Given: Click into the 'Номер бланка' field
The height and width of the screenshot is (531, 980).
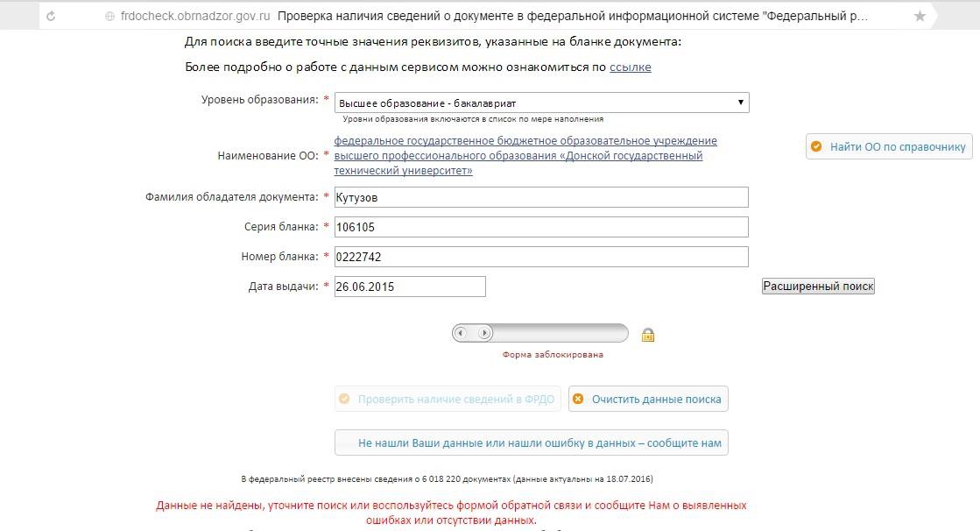Looking at the screenshot, I should tap(541, 257).
